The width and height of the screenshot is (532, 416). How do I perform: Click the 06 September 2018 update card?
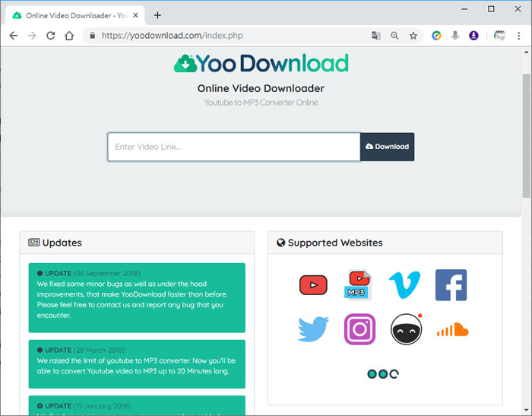point(137,297)
